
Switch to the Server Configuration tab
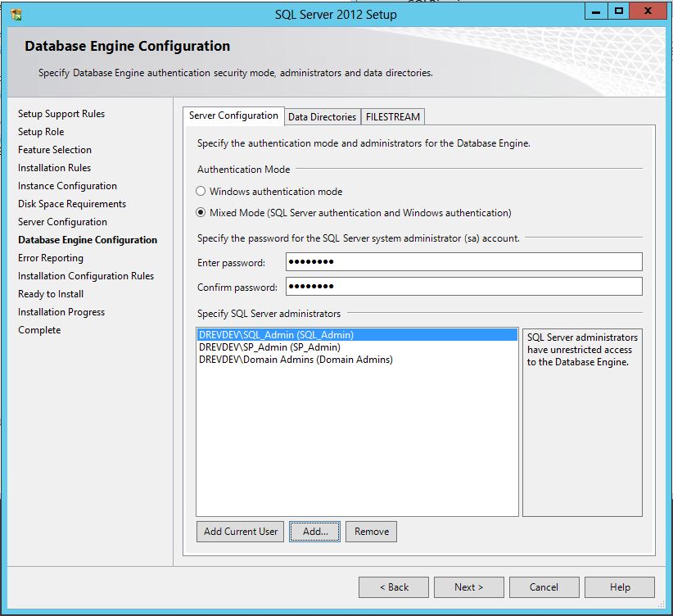click(x=233, y=115)
